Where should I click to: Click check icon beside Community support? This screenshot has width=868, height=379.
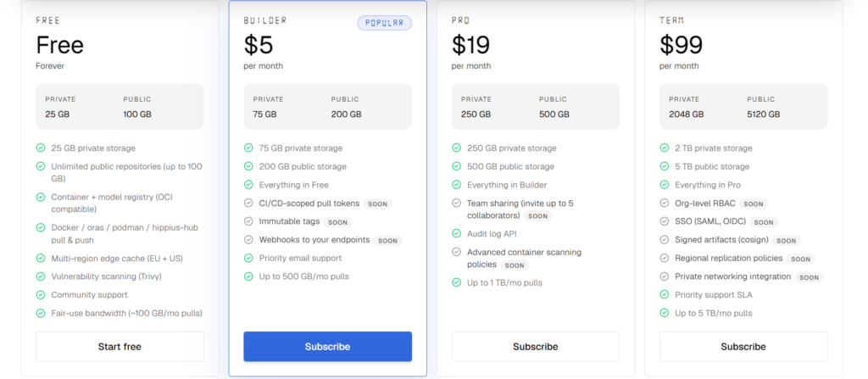[41, 295]
